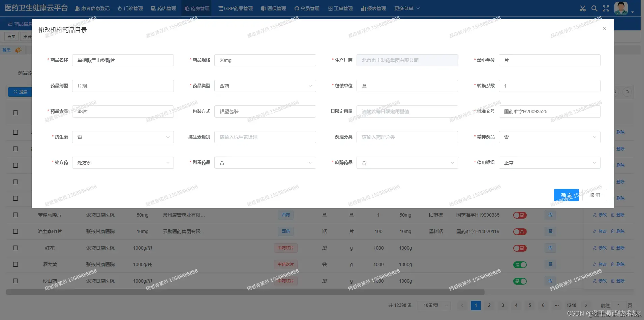Open the 处方药 dropdown
Viewport: 644px width, 320px height.
123,163
